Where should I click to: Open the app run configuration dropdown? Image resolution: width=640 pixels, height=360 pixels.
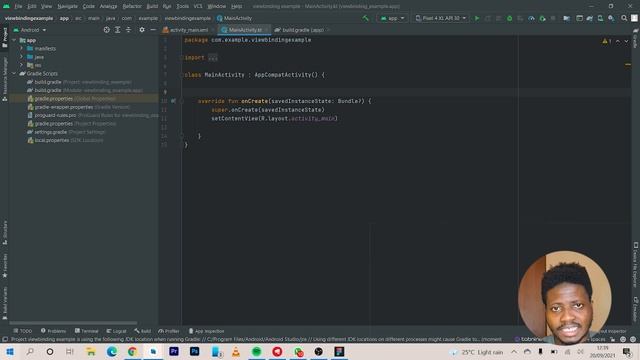pyautogui.click(x=392, y=18)
